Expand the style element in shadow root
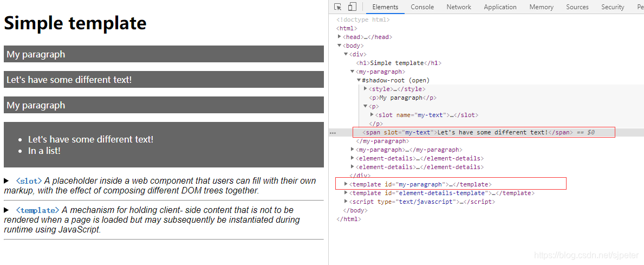The height and width of the screenshot is (265, 644). coord(366,89)
